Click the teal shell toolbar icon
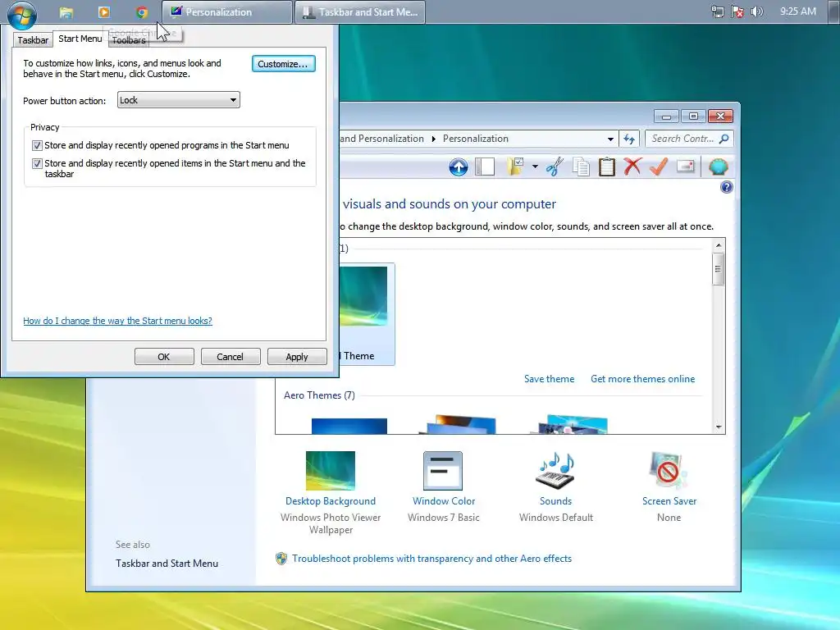This screenshot has height=630, width=840. pyautogui.click(x=719, y=167)
